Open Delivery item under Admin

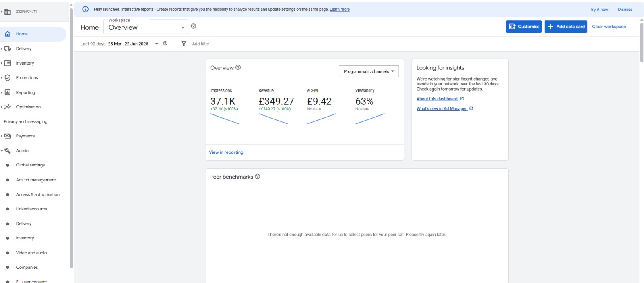(24, 223)
